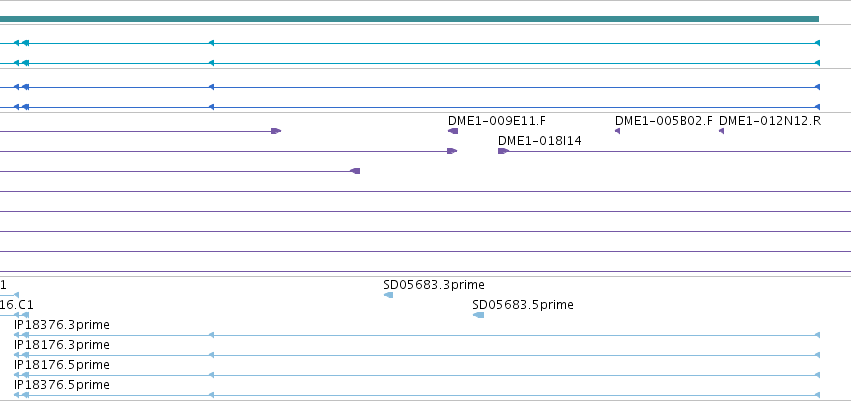Click the right end exon of IP18376.3prime alignment
851x401 pixels.
[817, 335]
